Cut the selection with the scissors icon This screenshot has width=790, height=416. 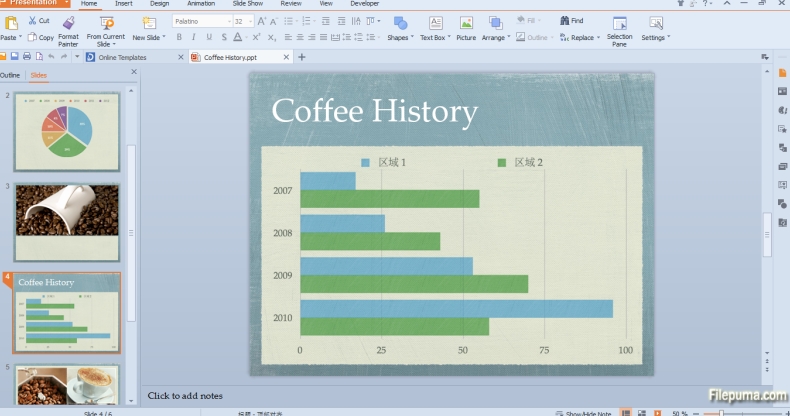pyautogui.click(x=32, y=20)
